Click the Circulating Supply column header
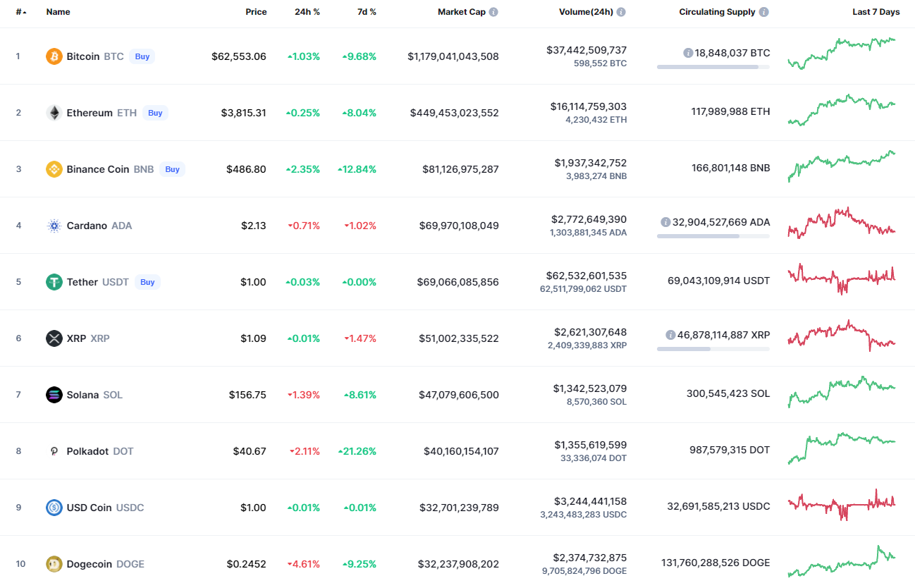This screenshot has width=915, height=588. point(717,12)
